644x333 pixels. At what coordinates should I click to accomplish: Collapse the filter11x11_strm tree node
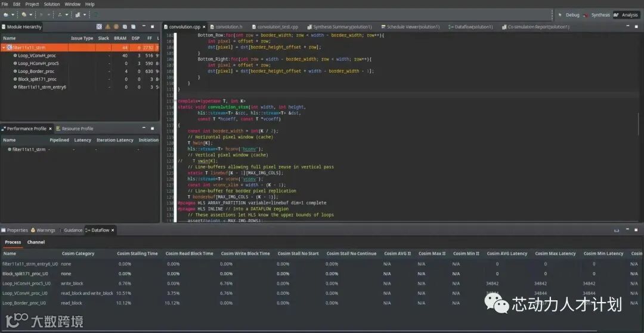coord(4,48)
